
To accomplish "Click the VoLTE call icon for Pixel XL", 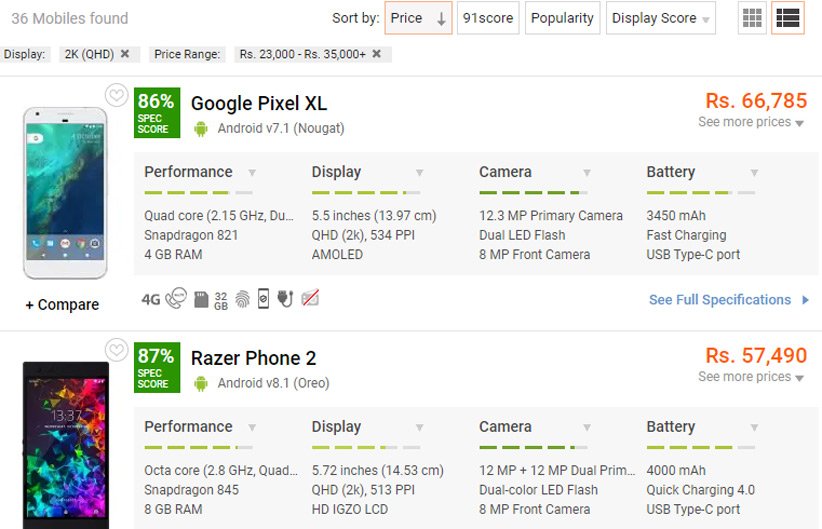I will pyautogui.click(x=176, y=298).
